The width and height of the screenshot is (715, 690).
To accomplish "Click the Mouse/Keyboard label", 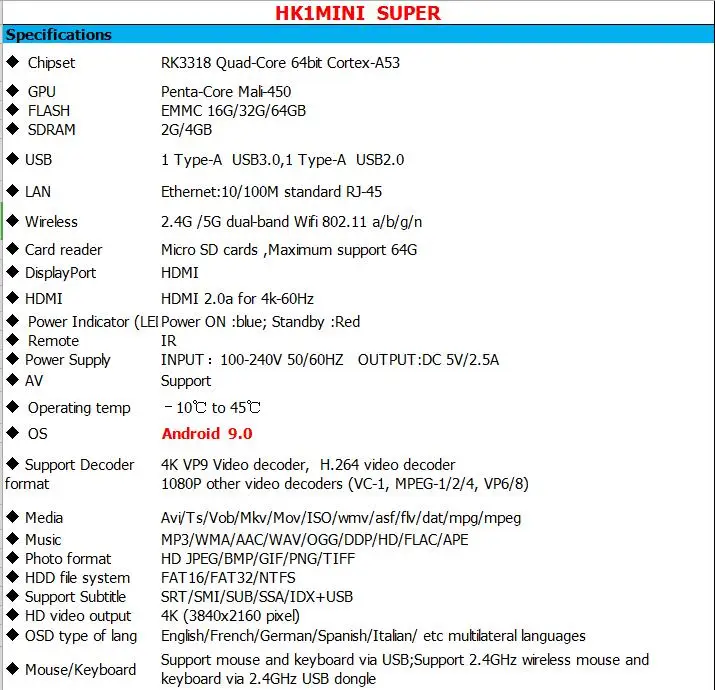I will click(81, 670).
